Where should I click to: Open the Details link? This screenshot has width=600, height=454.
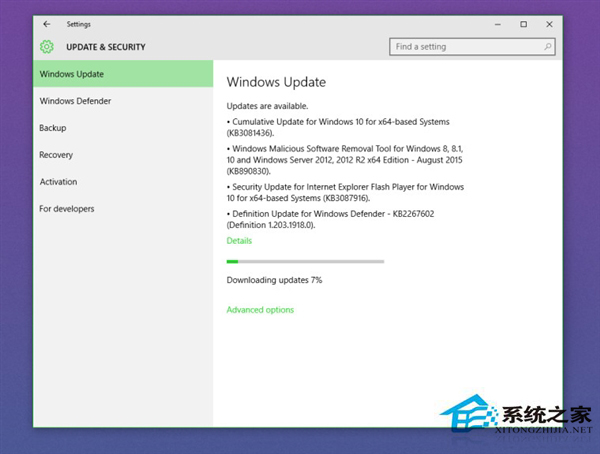click(x=239, y=241)
